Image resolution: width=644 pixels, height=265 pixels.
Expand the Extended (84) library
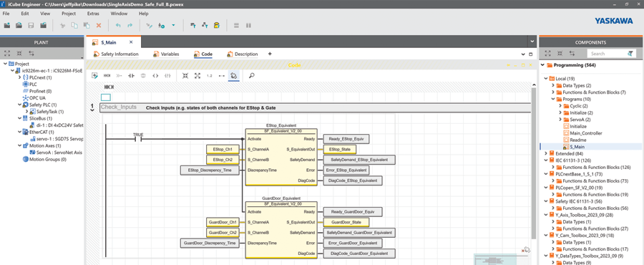pyautogui.click(x=545, y=153)
